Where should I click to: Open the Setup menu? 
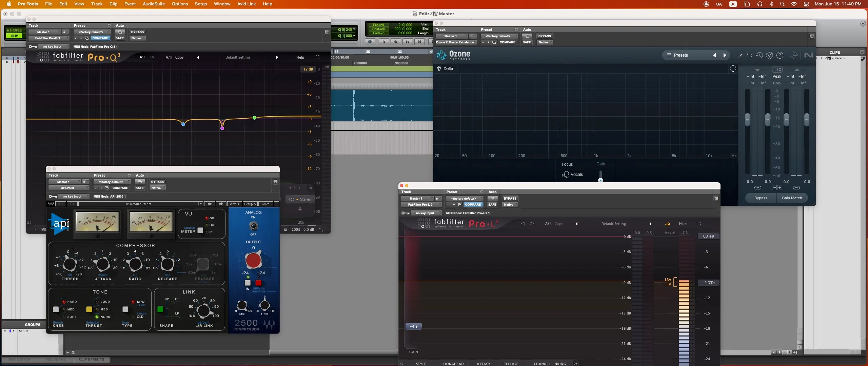point(201,4)
